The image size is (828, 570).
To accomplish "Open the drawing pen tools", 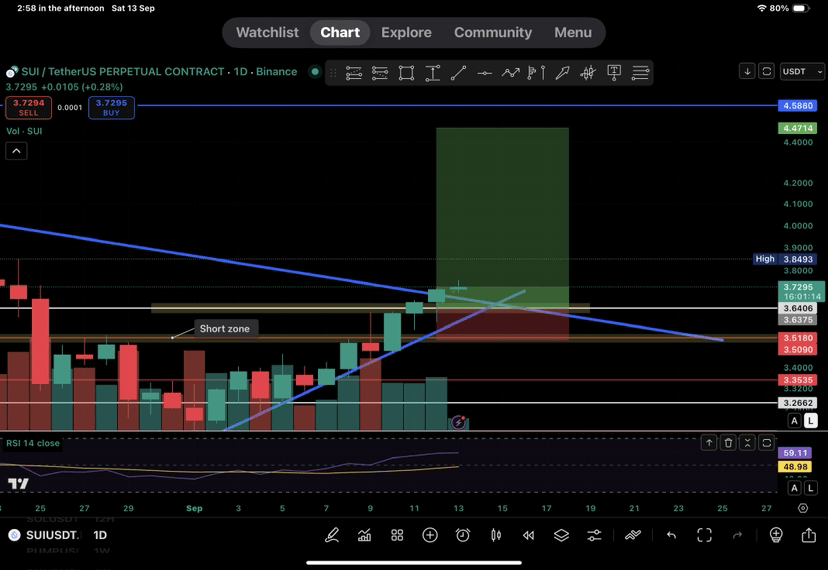I will tap(332, 535).
